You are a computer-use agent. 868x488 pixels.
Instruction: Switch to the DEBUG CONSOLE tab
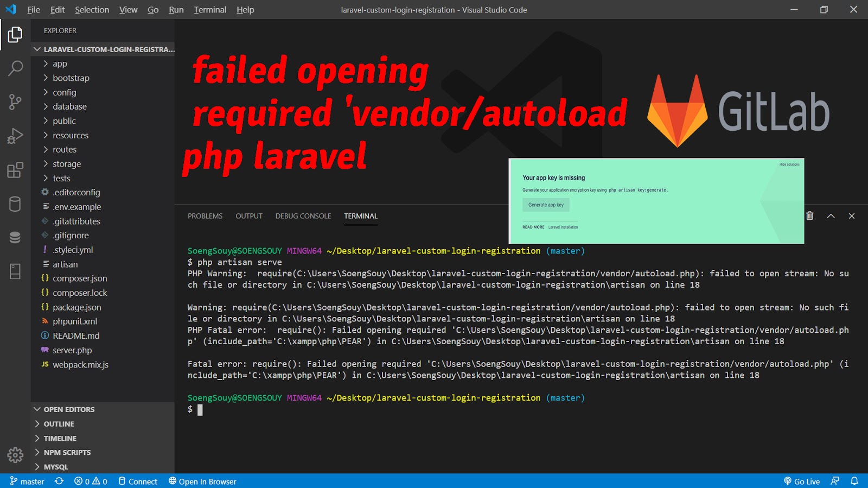coord(303,216)
